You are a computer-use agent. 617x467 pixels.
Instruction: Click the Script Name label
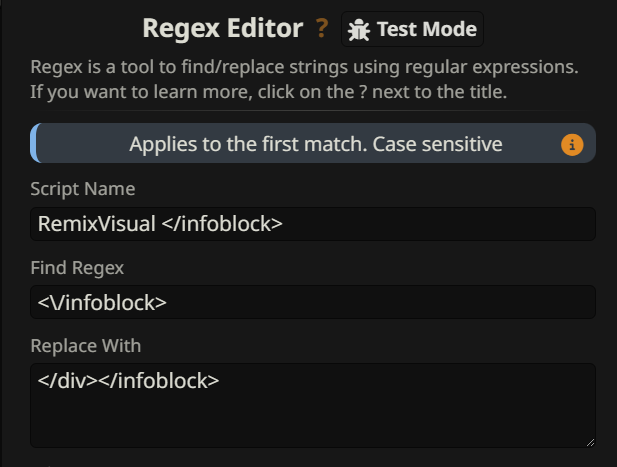(x=82, y=189)
